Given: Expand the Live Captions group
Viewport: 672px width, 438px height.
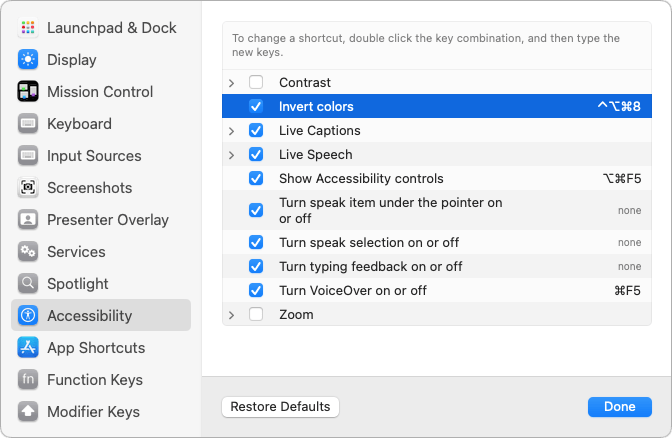Looking at the screenshot, I should (x=231, y=131).
